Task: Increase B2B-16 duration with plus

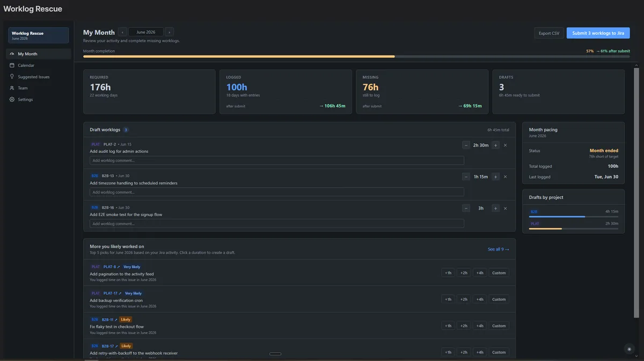Action: [495, 208]
